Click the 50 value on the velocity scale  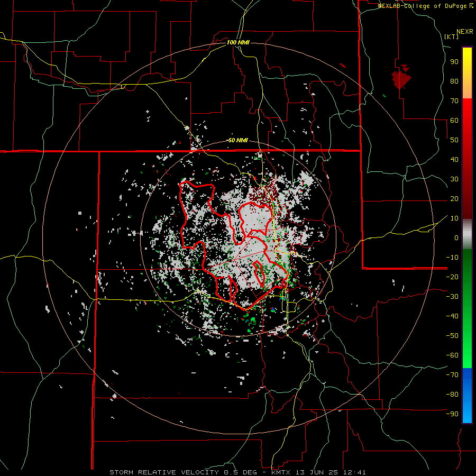454,140
